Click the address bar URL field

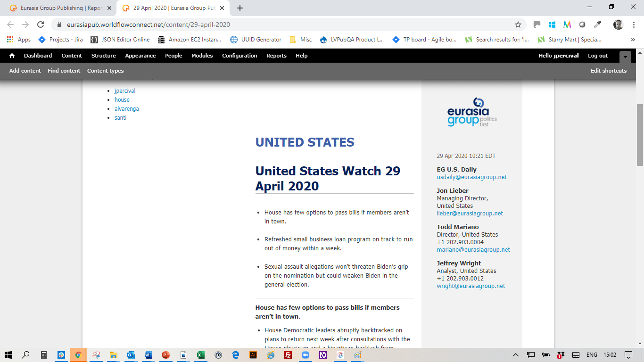click(283, 25)
